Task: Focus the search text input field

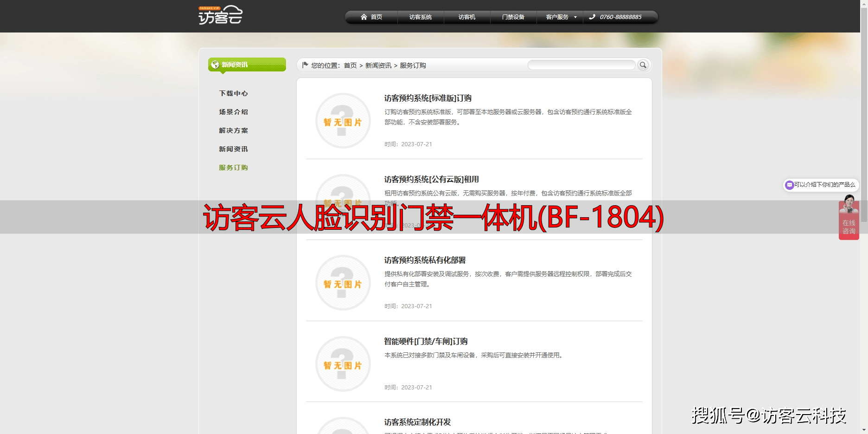Action: point(581,65)
